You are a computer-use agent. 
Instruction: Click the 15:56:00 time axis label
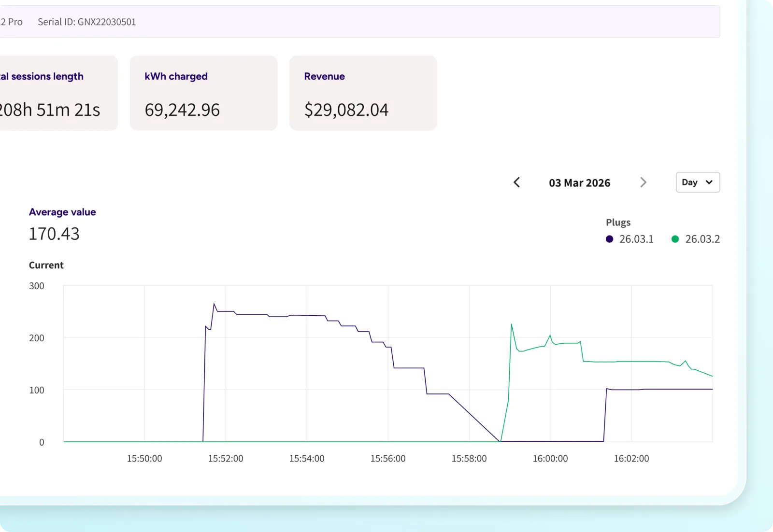tap(388, 459)
